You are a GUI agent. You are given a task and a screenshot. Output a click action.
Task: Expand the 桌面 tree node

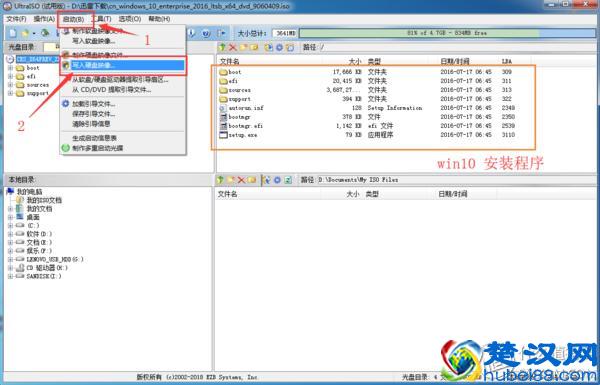(x=10, y=217)
